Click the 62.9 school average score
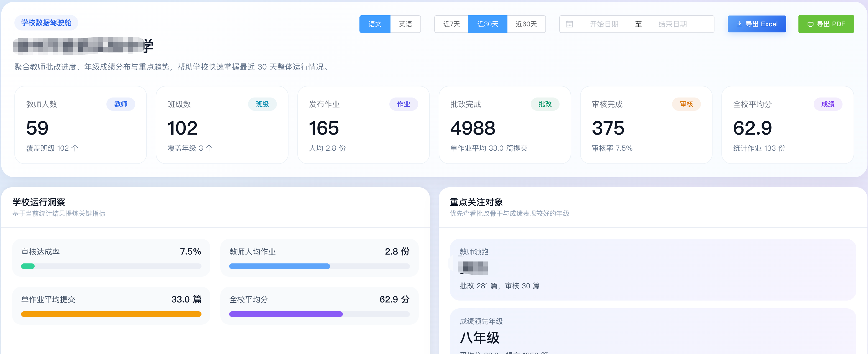Image resolution: width=868 pixels, height=354 pixels. [752, 128]
